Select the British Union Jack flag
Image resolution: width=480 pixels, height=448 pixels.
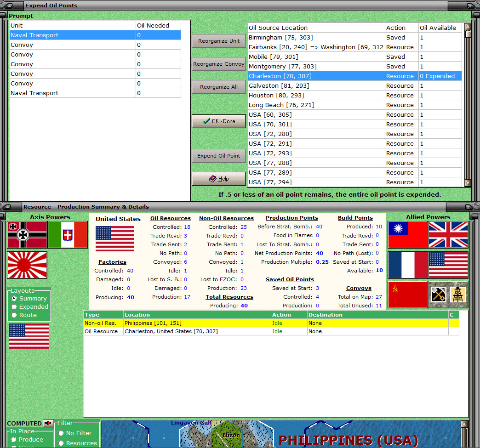(448, 235)
